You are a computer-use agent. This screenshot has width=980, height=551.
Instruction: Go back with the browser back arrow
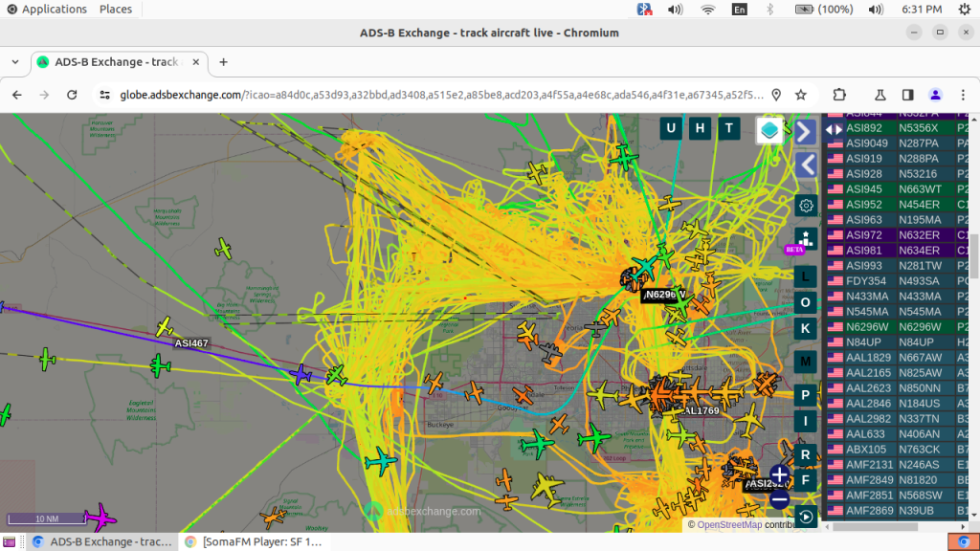[17, 95]
